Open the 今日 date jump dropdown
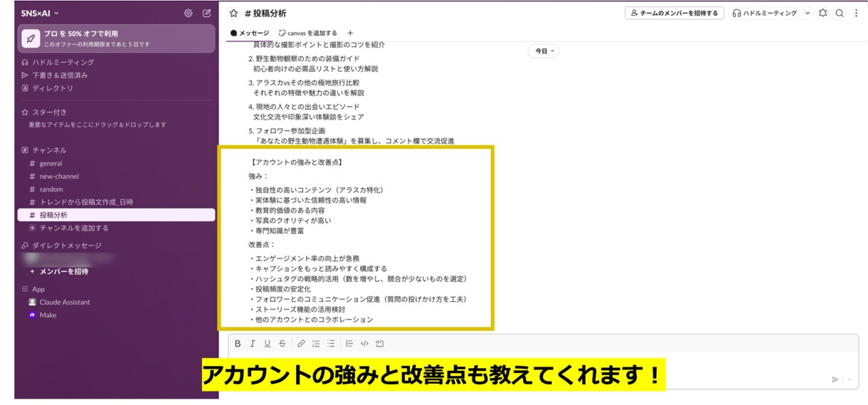The image size is (868, 405). pos(544,51)
